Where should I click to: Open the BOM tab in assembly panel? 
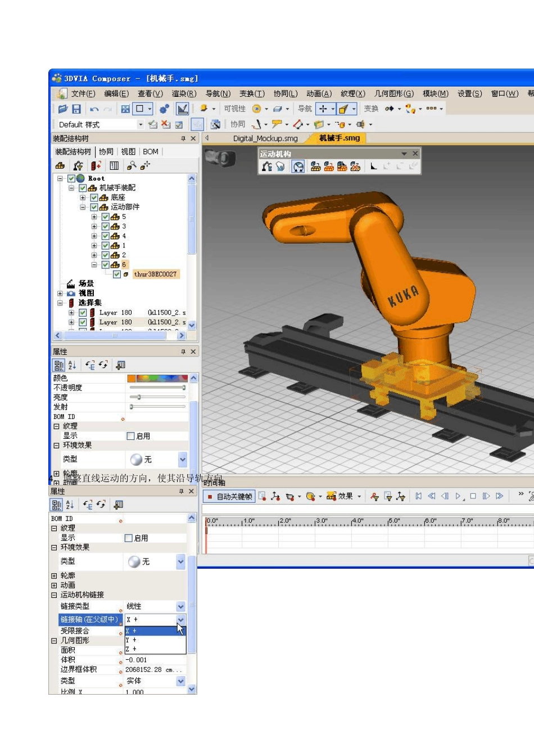[x=151, y=152]
